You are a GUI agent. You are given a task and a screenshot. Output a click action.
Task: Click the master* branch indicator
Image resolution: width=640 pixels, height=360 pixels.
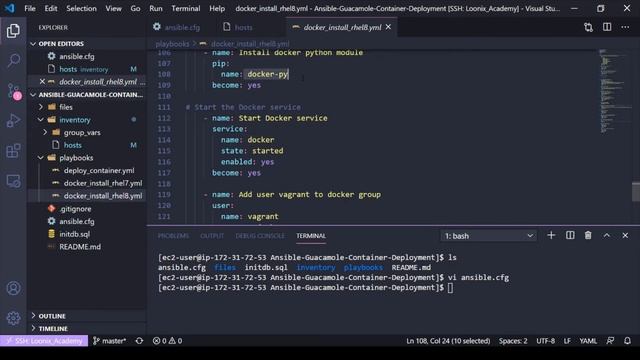click(x=109, y=341)
